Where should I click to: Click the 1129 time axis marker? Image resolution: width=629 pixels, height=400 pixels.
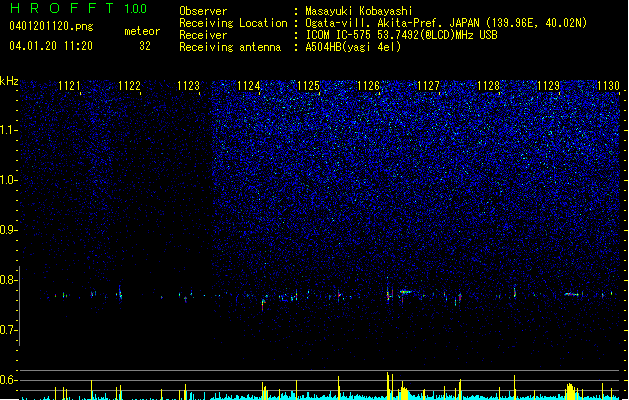click(x=548, y=86)
